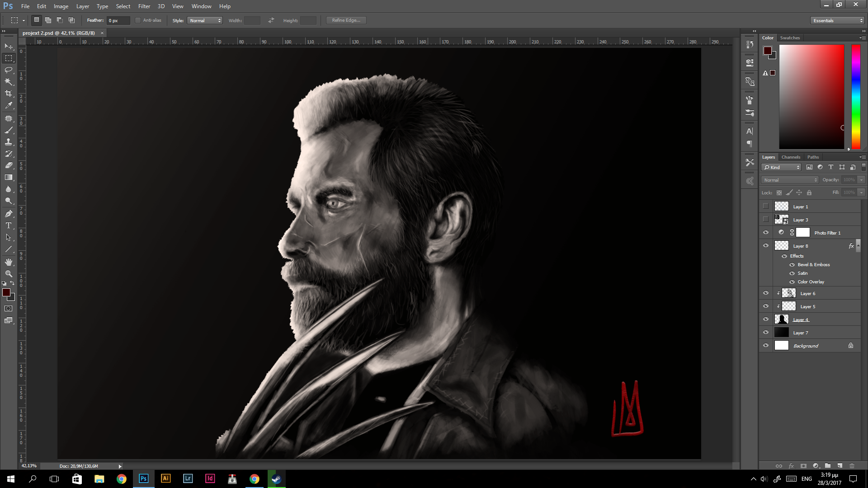Viewport: 868px width, 488px height.
Task: Click the toolbar foreground color swatch
Action: click(x=6, y=293)
